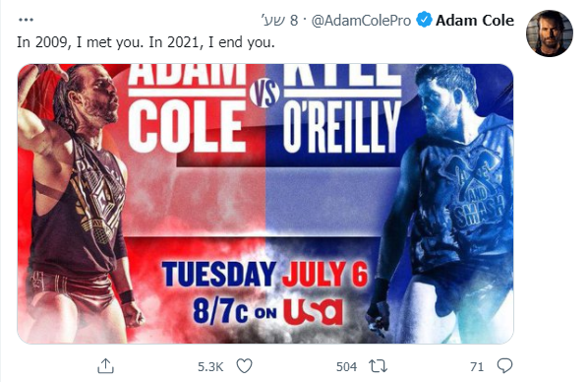Click the 71 replies count

477,366
